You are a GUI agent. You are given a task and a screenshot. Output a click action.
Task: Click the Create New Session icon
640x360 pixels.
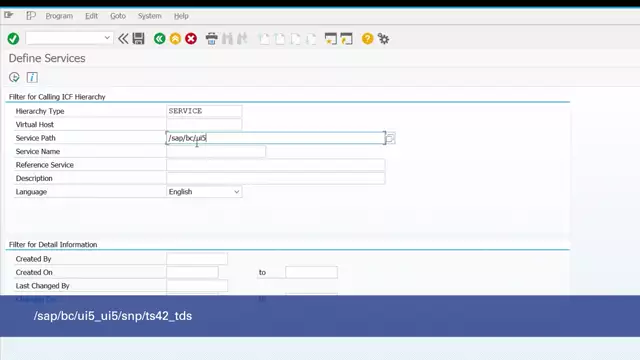pyautogui.click(x=331, y=39)
